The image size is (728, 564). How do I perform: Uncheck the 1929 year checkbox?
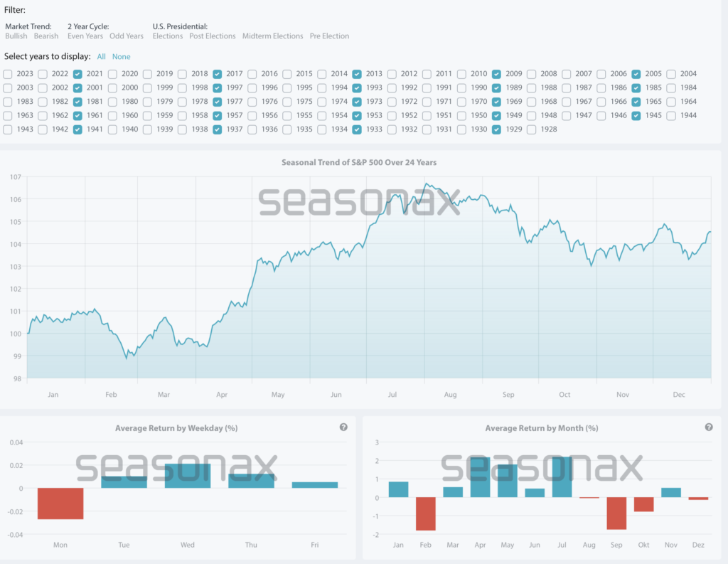coord(496,129)
